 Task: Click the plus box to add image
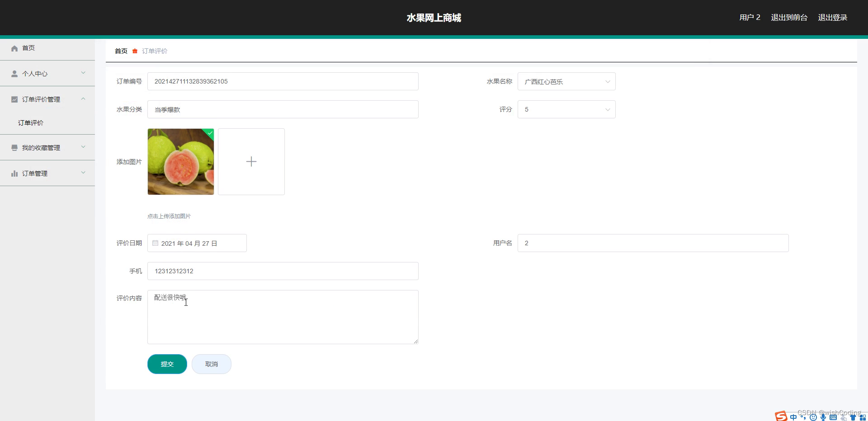[x=251, y=161]
